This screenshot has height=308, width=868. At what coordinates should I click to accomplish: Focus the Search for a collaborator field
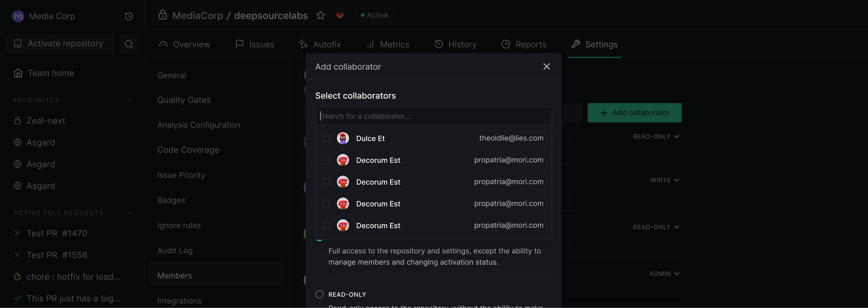433,116
